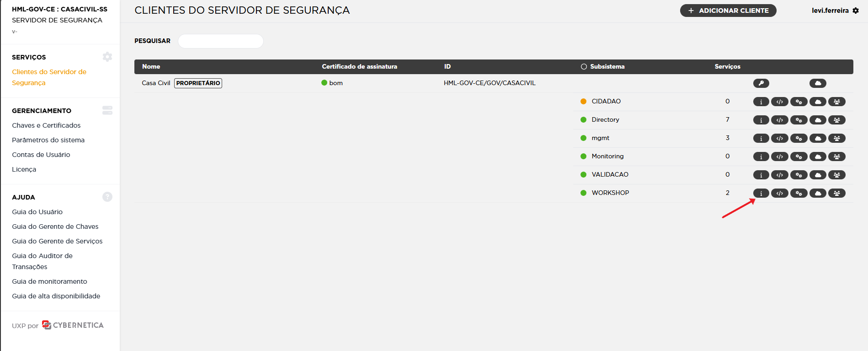Open the Guia do Usuário link
The width and height of the screenshot is (868, 351).
pos(37,212)
